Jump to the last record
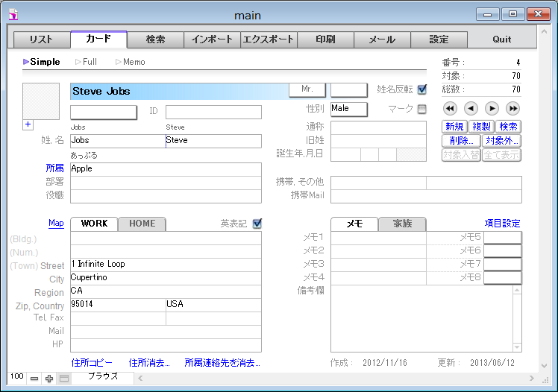This screenshot has width=558, height=392. click(513, 109)
